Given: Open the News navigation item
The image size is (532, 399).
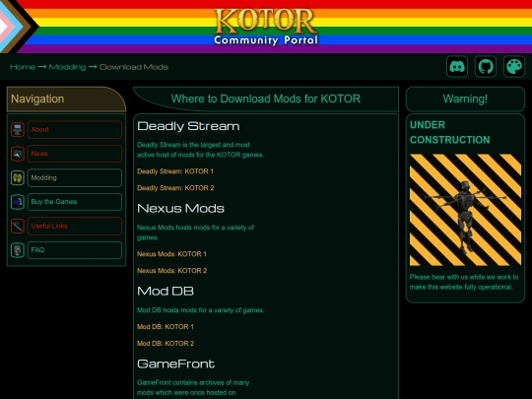Looking at the screenshot, I should click(75, 154).
